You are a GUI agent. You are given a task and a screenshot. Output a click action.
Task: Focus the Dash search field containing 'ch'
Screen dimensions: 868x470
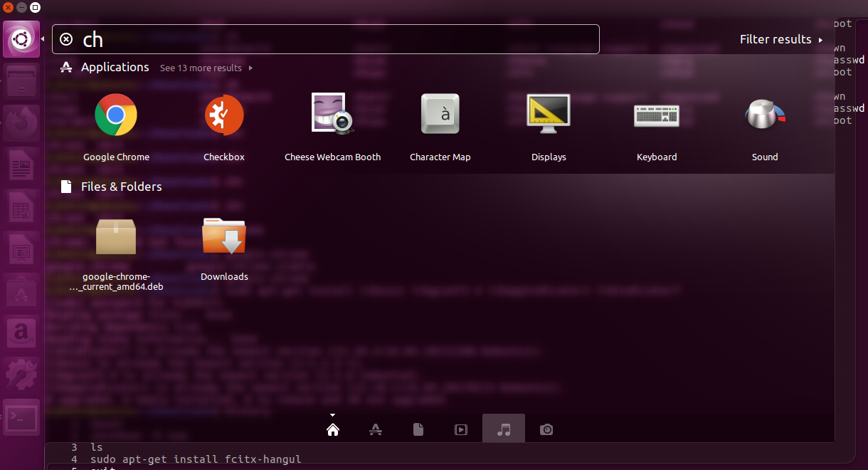[x=326, y=39]
